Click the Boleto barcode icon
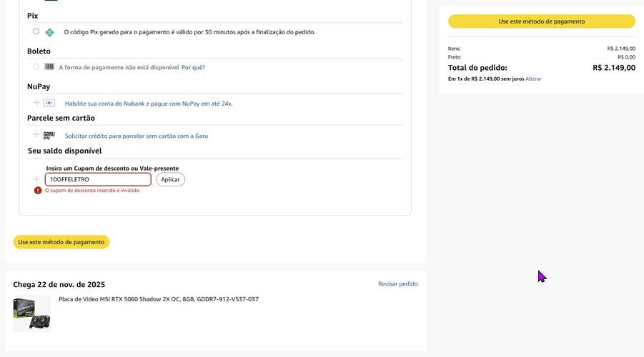 pyautogui.click(x=49, y=66)
